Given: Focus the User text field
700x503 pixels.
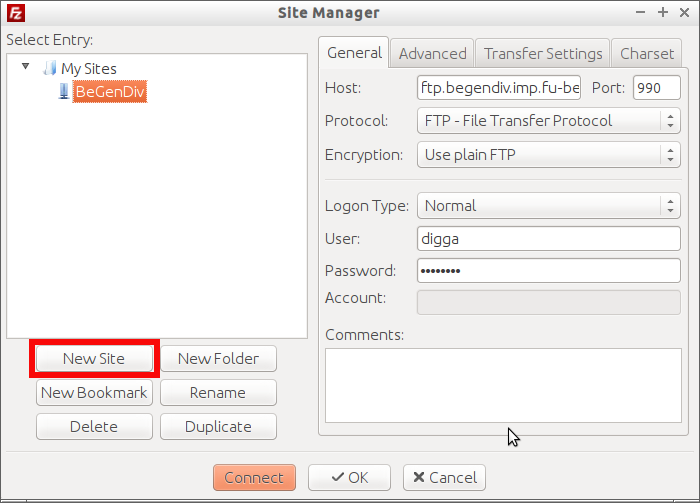Looking at the screenshot, I should click(548, 239).
